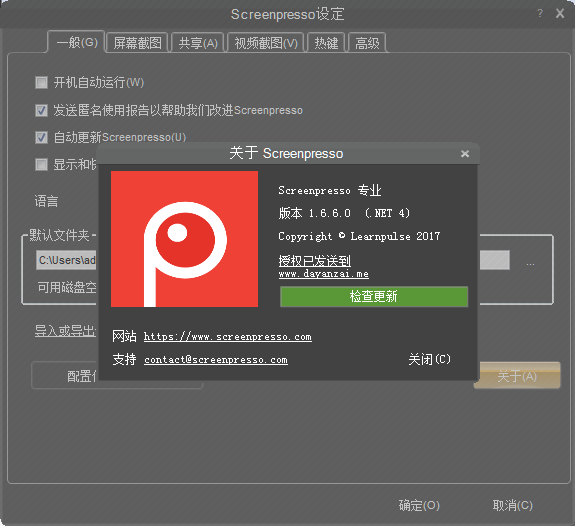Switch to the 热键 tab
The width and height of the screenshot is (575, 526).
point(326,43)
